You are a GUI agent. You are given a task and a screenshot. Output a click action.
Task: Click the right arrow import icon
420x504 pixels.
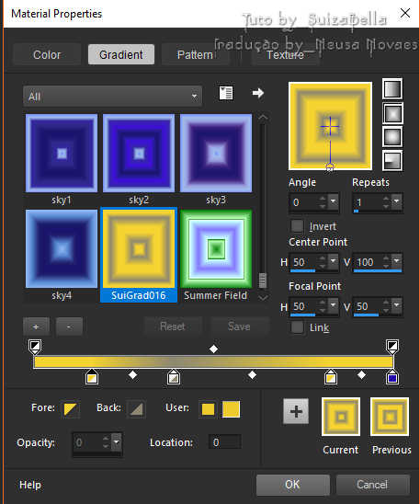click(x=258, y=93)
